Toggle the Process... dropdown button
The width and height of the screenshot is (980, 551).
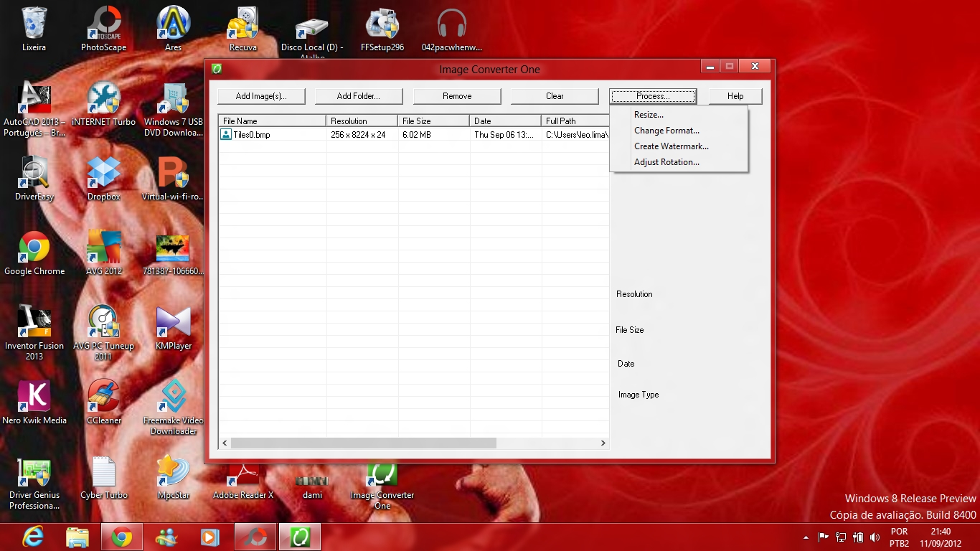click(653, 96)
